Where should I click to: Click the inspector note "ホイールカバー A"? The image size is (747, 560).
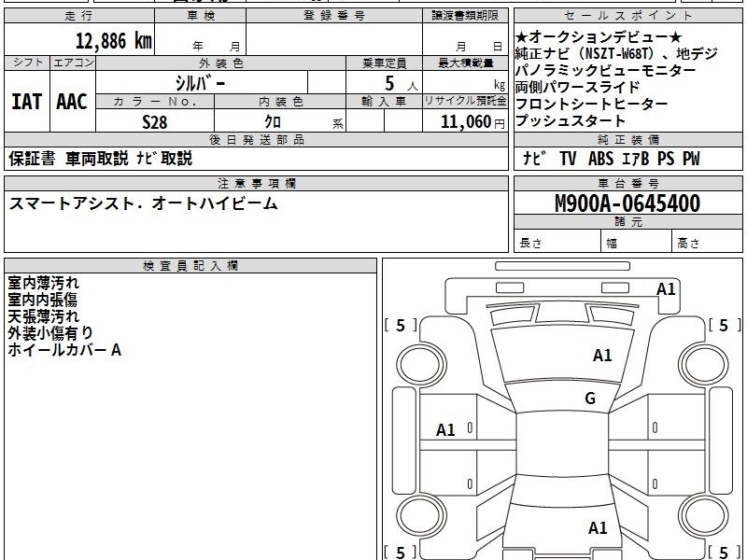(x=64, y=350)
